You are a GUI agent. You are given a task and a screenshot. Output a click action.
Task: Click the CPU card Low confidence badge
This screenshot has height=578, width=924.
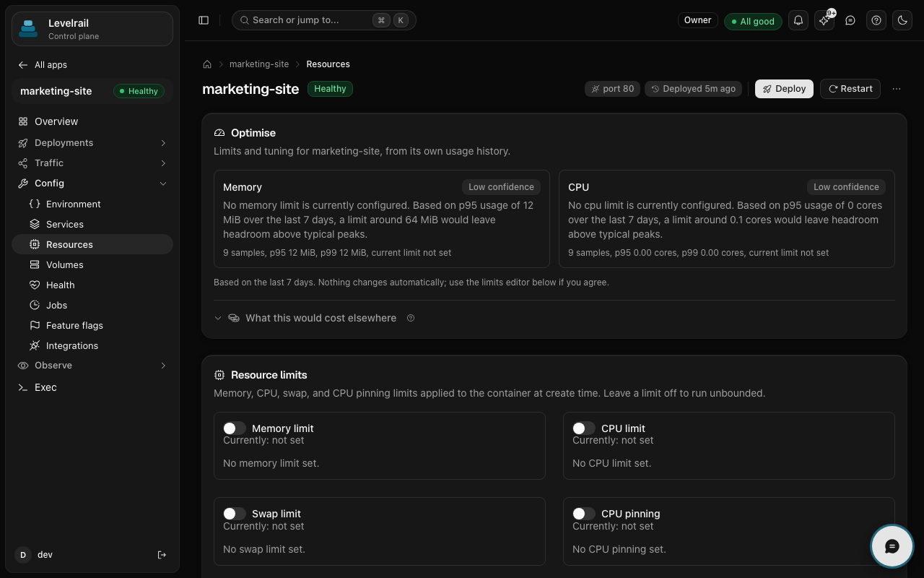tap(846, 187)
